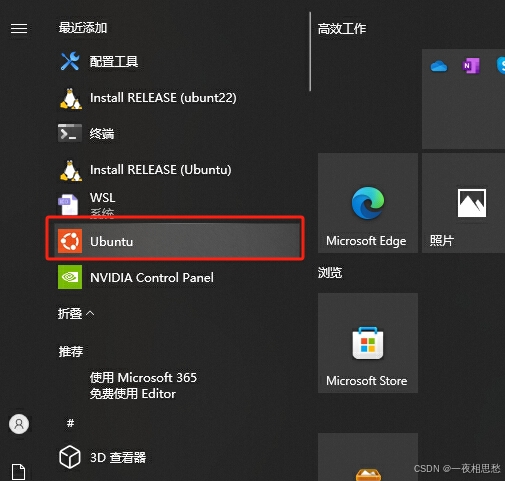
Task: Open the Microsoft Store tile
Action: point(368,343)
